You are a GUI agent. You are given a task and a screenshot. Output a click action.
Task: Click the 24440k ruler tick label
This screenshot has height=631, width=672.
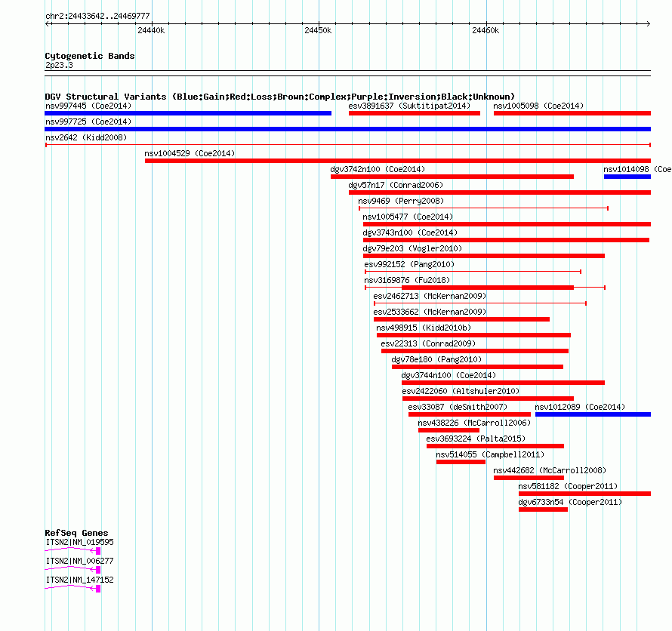151,30
